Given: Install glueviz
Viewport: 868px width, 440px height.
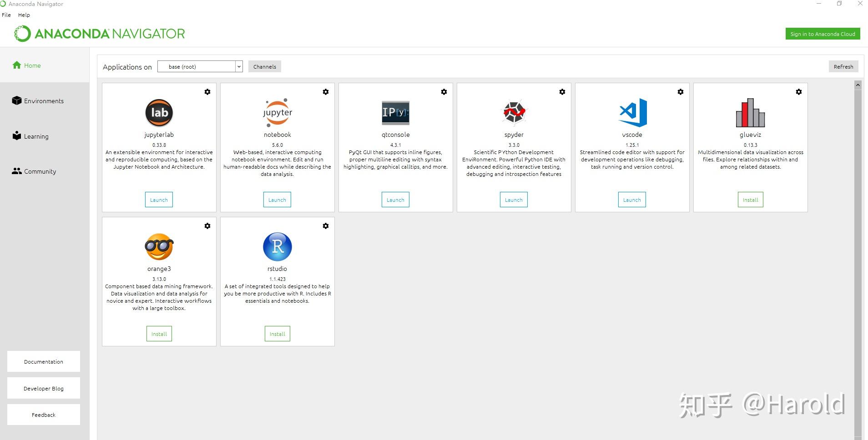Looking at the screenshot, I should (x=751, y=200).
